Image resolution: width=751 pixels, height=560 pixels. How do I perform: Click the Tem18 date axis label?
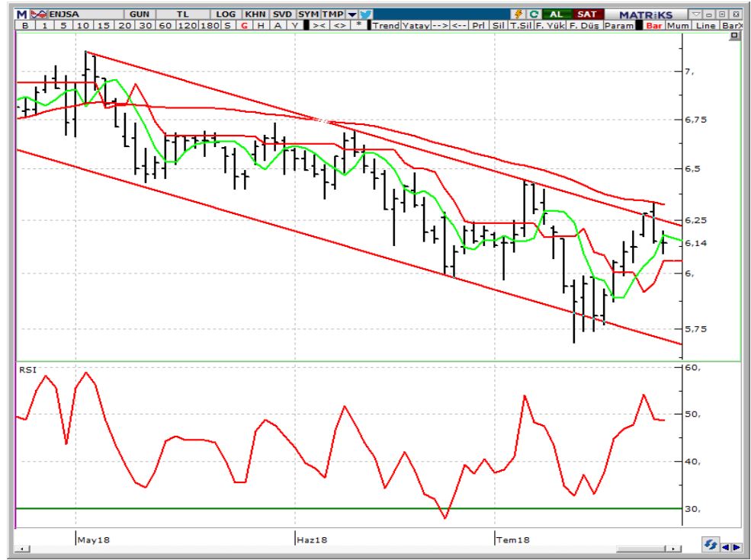tap(513, 540)
